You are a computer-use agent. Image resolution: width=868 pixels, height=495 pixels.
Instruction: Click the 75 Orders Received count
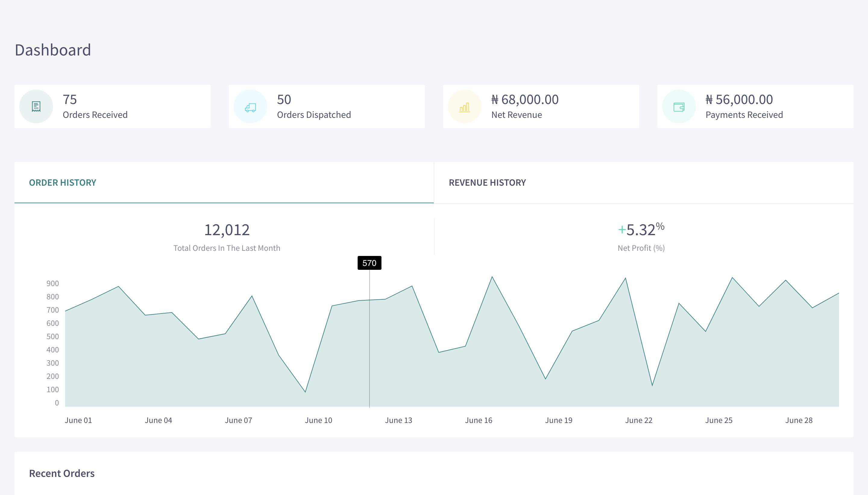70,99
